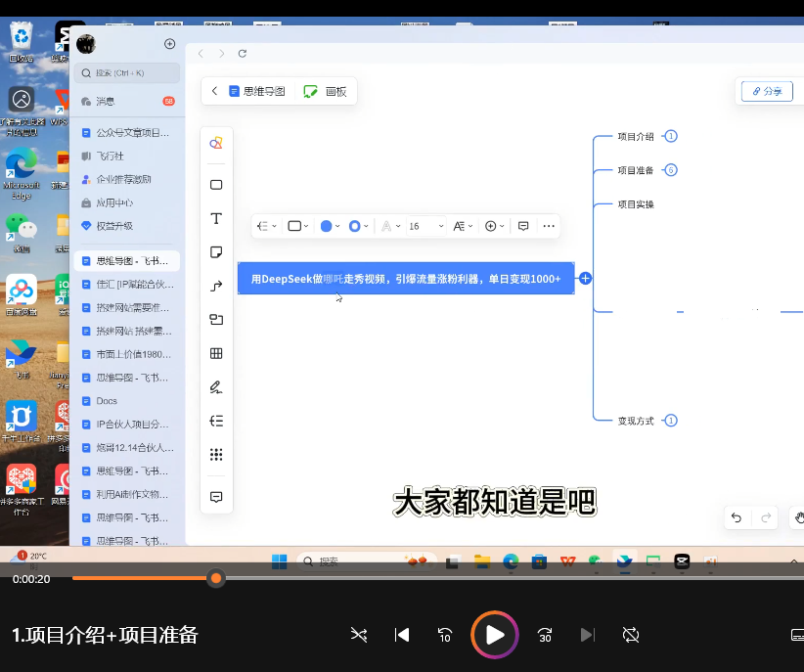
Task: Open File Explorer in taskbar
Action: (482, 561)
